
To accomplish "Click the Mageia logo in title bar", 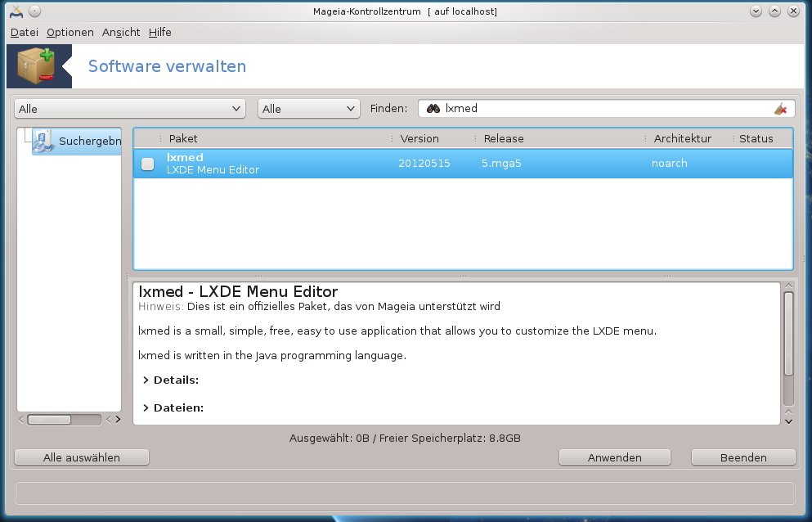I will [16, 11].
